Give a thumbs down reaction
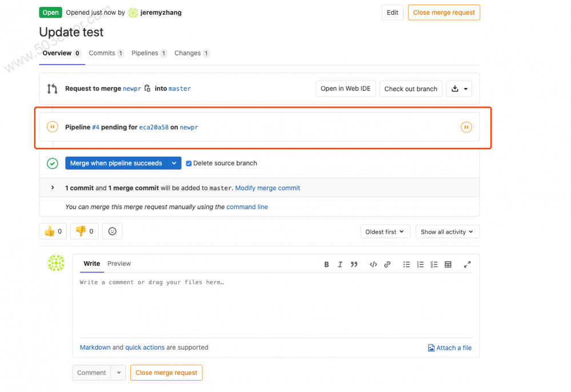The image size is (571, 392). [x=84, y=231]
